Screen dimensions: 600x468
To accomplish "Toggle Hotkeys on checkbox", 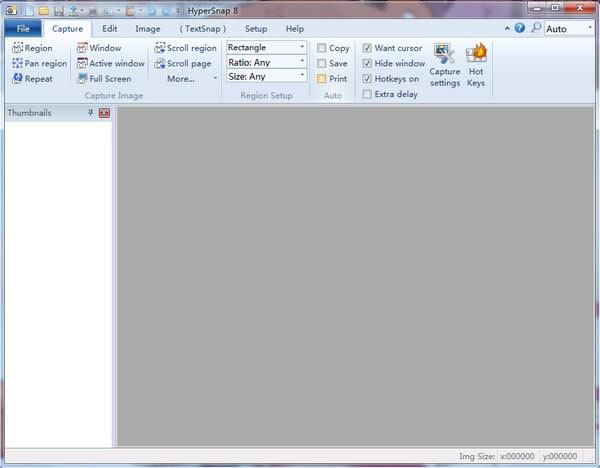I will click(391, 79).
